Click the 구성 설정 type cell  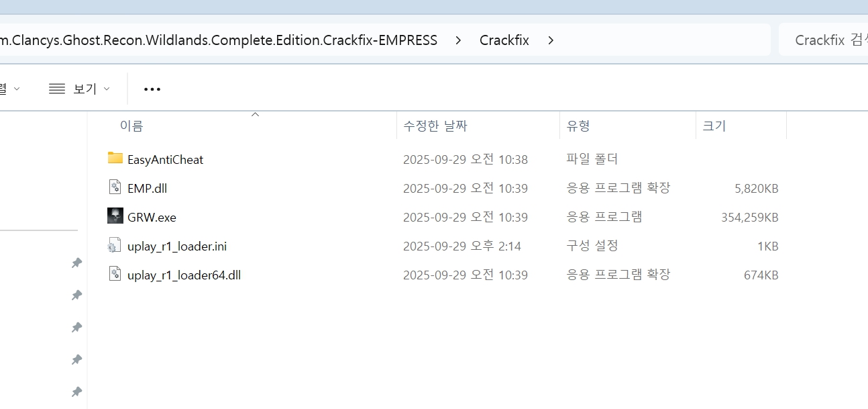point(592,246)
